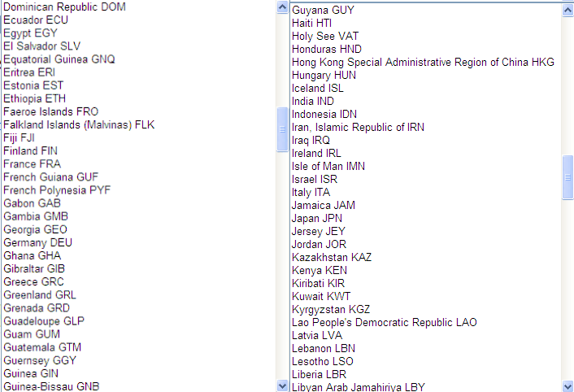Select Guernsey GGY
The height and width of the screenshot is (392, 574).
(x=40, y=360)
